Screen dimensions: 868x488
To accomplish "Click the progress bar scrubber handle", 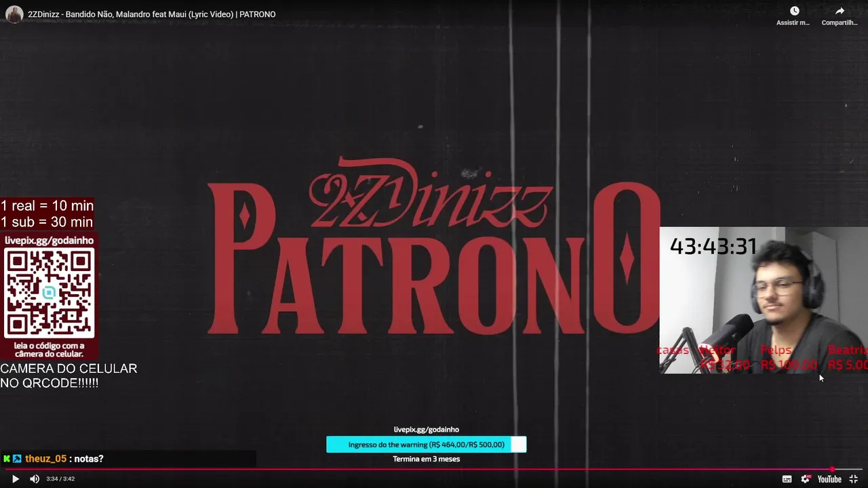I will tap(832, 469).
